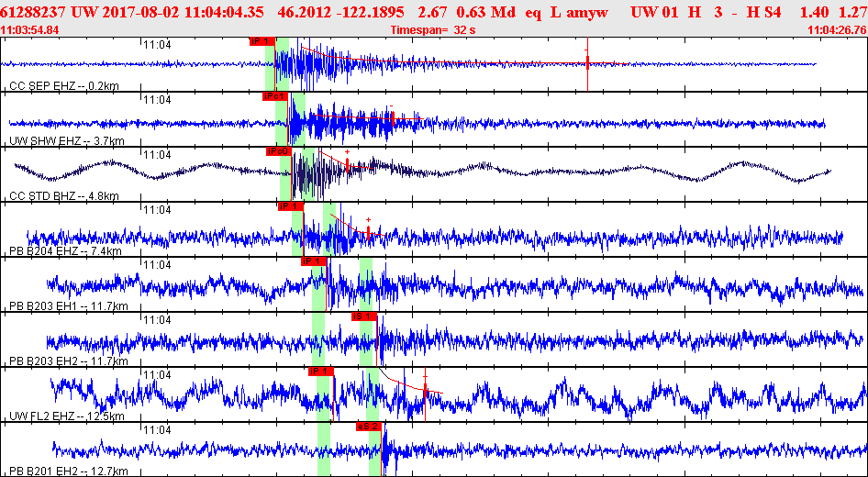Select the UW SHW EHZ 3.7km channel label

pyautogui.click(x=66, y=140)
